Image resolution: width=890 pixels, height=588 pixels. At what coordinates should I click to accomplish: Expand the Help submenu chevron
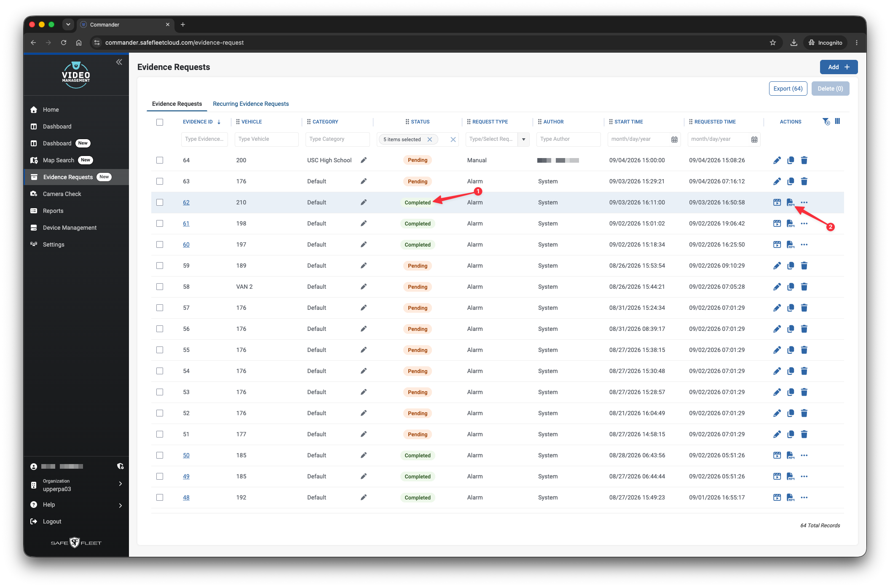point(121,505)
